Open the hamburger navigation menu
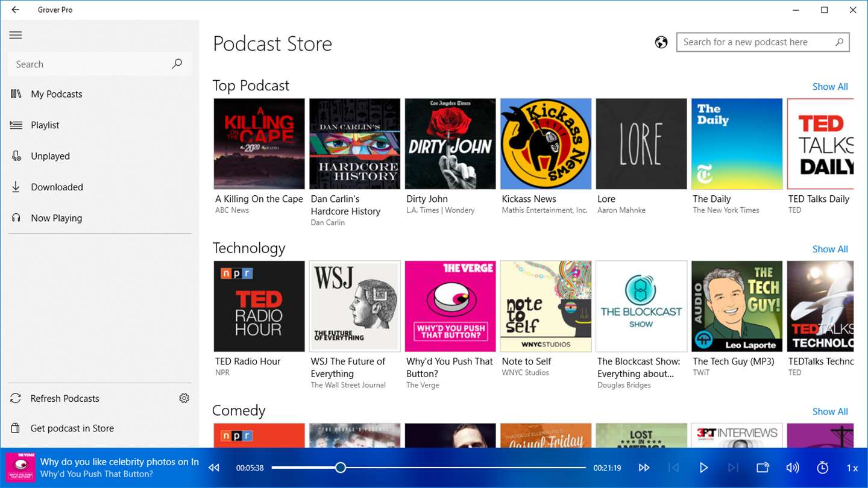Viewport: 868px width, 488px height. 16,35
